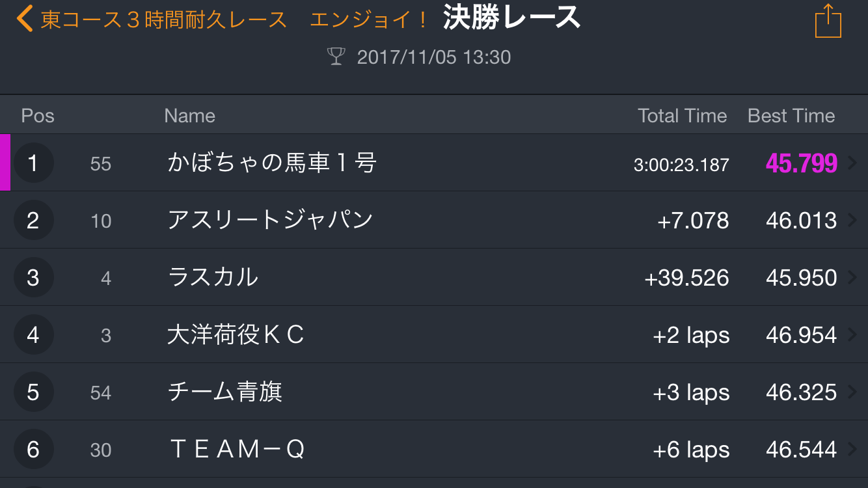Select the position 2 circle badge

tap(33, 220)
